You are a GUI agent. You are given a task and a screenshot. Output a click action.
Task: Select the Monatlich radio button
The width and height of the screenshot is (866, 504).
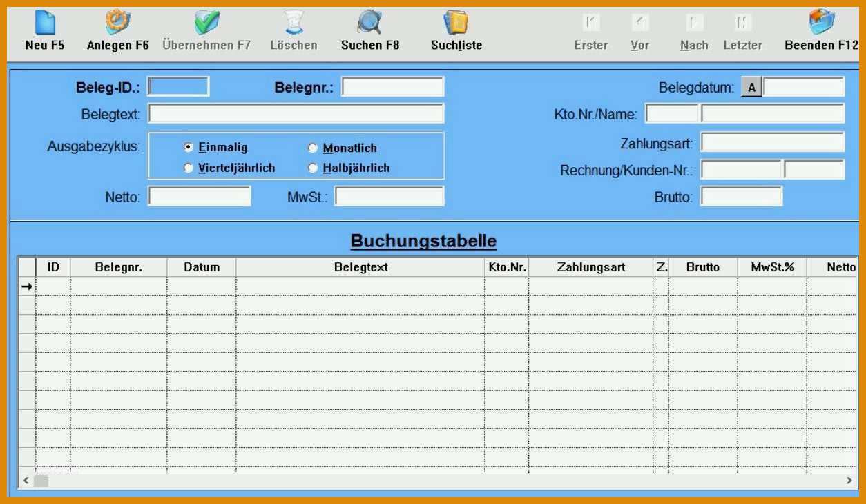coord(313,148)
